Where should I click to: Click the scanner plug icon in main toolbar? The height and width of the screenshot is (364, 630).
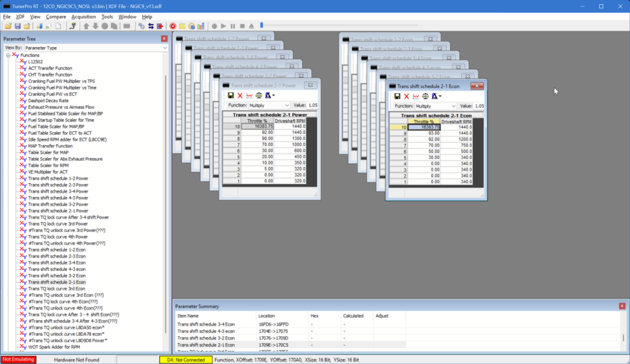[x=73, y=26]
